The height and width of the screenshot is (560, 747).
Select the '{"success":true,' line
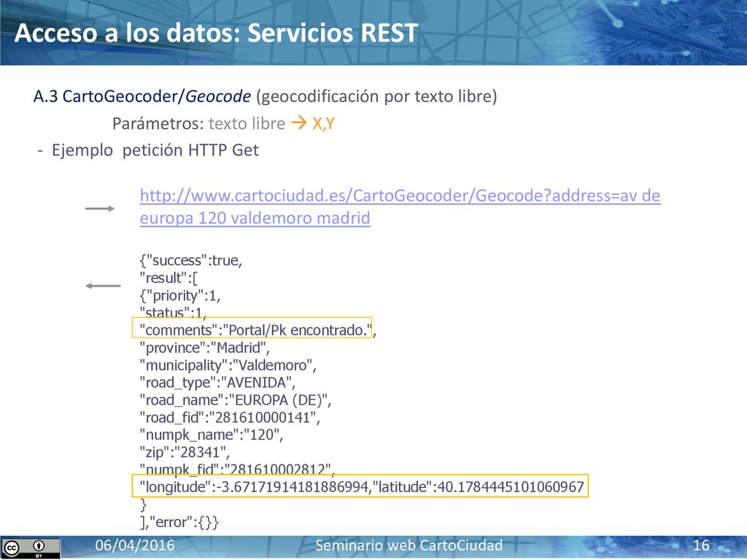tap(191, 260)
